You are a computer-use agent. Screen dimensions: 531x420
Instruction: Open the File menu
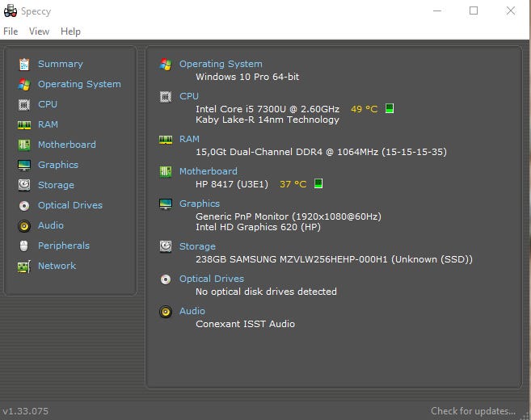pyautogui.click(x=11, y=31)
